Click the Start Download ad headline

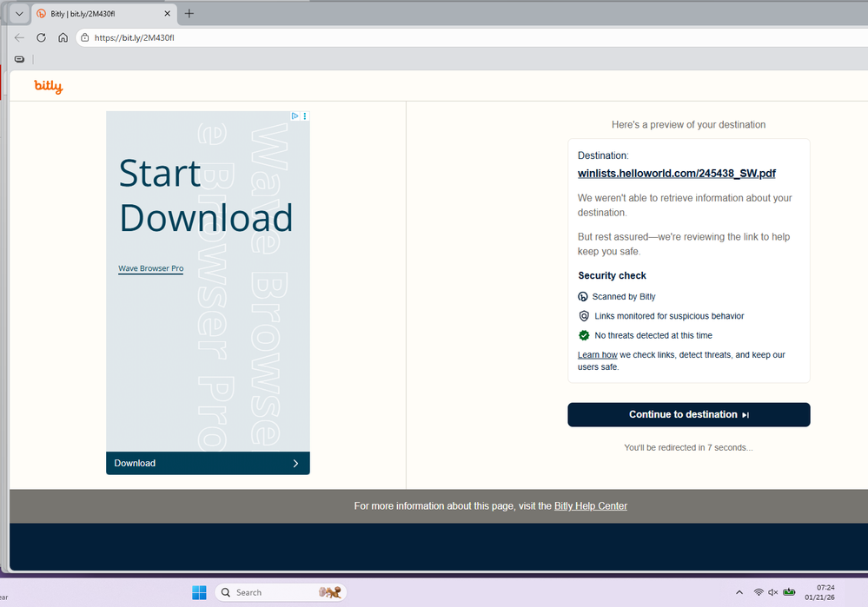[206, 195]
